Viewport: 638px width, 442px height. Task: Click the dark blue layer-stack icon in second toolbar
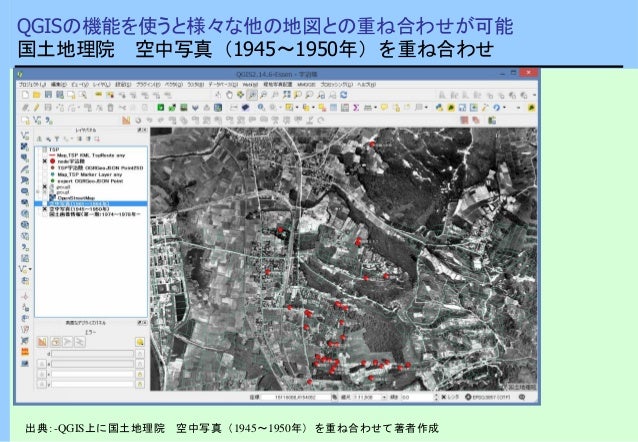[x=245, y=107]
